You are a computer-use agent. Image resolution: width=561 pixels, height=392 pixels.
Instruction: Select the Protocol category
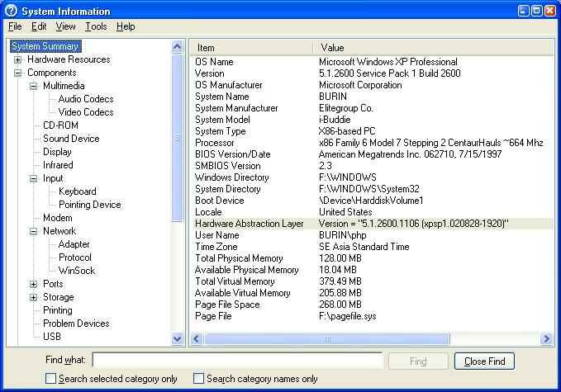click(x=75, y=257)
